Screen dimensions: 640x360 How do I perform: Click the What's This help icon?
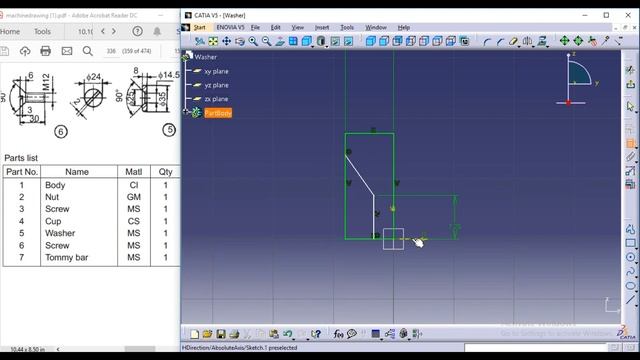pyautogui.click(x=316, y=334)
